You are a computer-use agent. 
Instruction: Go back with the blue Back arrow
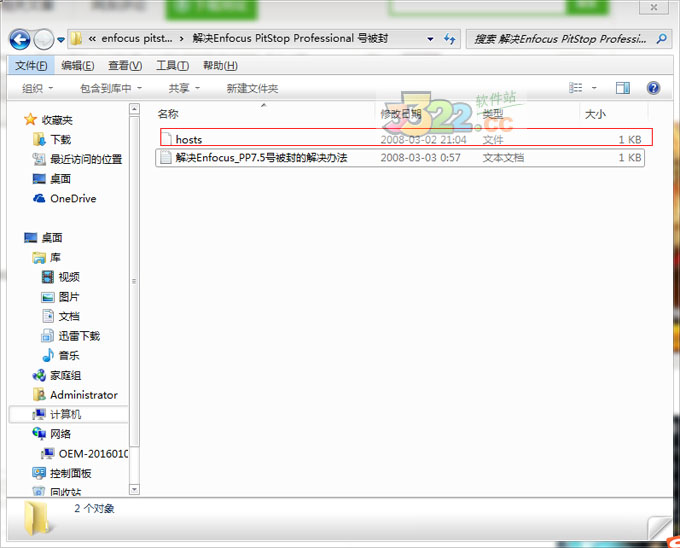tap(20, 40)
